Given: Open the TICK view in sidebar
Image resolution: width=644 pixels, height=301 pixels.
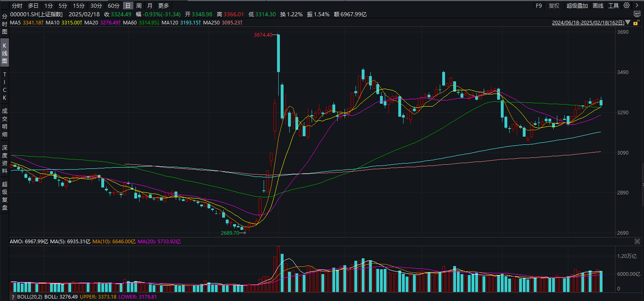Looking at the screenshot, I should (x=4, y=86).
